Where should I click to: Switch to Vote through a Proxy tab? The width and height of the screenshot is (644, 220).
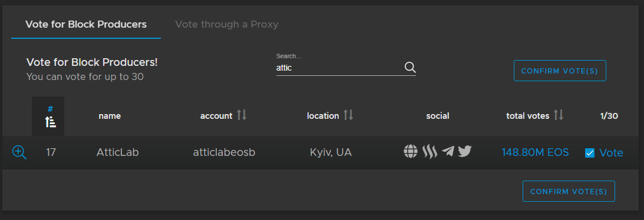click(x=227, y=25)
